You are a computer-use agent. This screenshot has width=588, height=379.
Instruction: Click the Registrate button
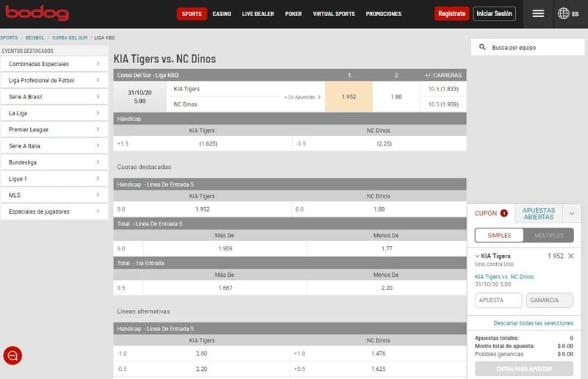coord(451,13)
